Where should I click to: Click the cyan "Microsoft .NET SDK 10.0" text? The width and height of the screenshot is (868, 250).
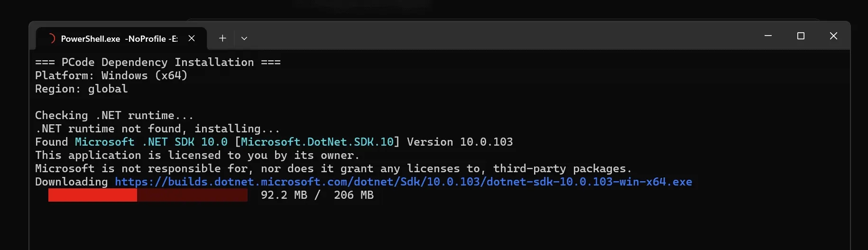(x=151, y=142)
